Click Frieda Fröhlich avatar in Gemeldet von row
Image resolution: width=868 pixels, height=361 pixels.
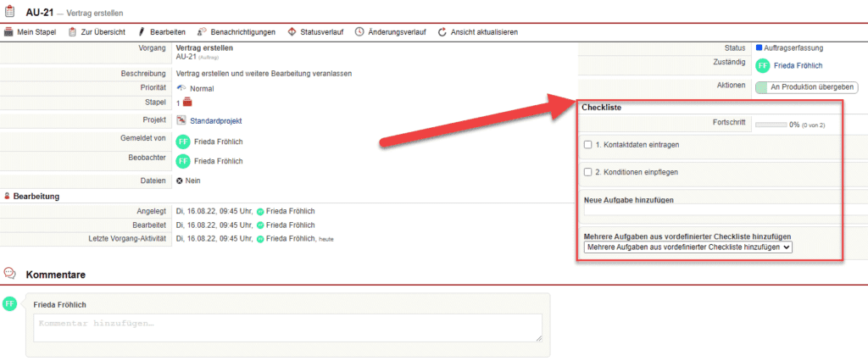pos(183,142)
